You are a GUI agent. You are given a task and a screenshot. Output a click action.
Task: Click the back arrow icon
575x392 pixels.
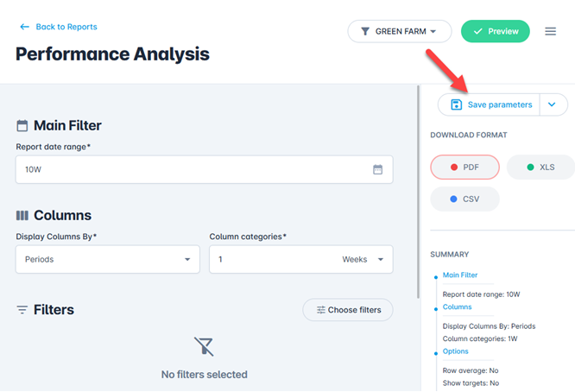24,27
